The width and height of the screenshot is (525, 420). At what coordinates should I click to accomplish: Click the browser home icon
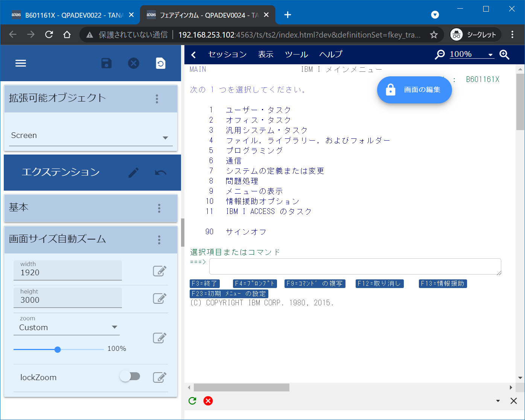click(x=67, y=35)
